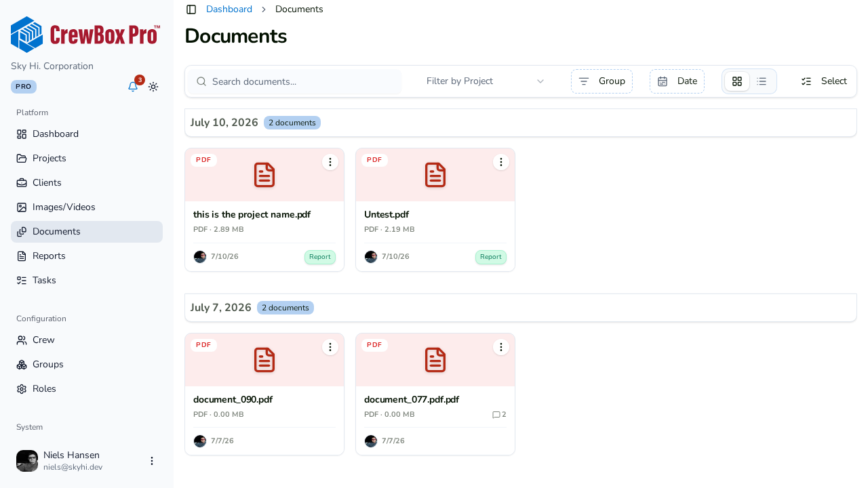Click Niels Hansen profile avatar
This screenshot has width=868, height=488.
27,461
